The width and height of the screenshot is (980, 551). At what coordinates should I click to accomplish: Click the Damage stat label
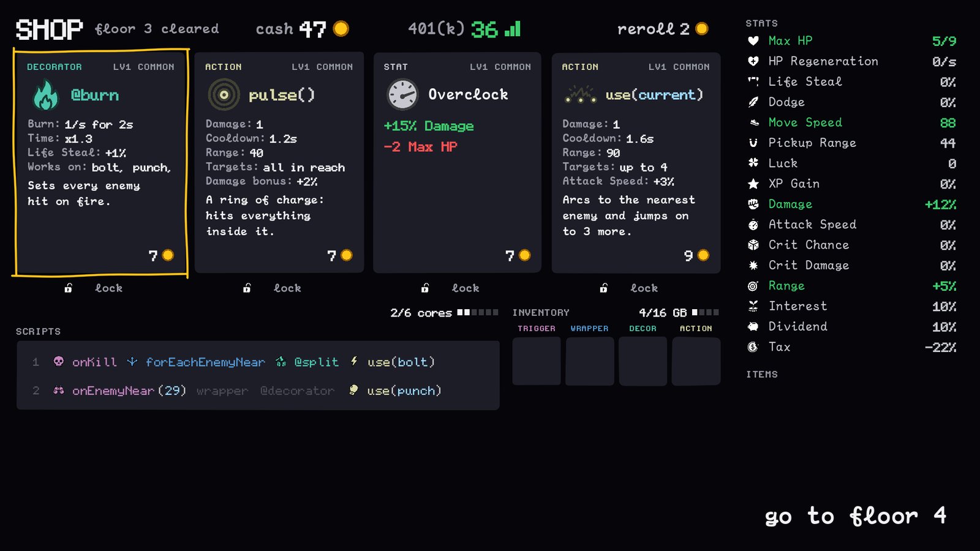(x=790, y=204)
